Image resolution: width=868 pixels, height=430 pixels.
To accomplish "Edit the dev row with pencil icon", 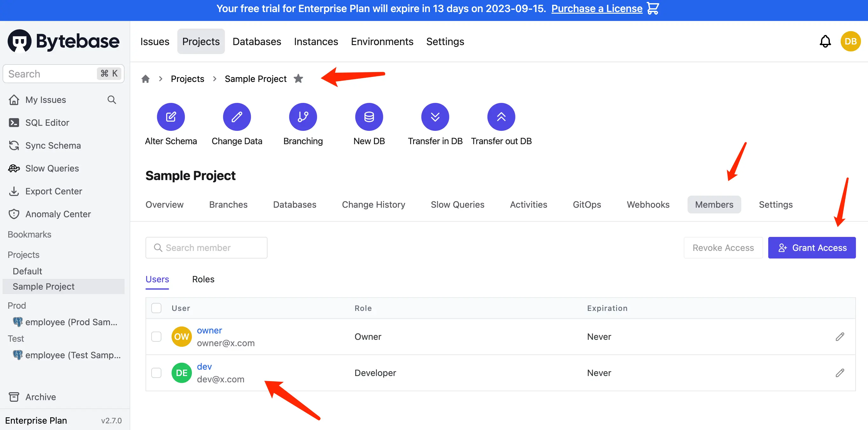I will 840,373.
